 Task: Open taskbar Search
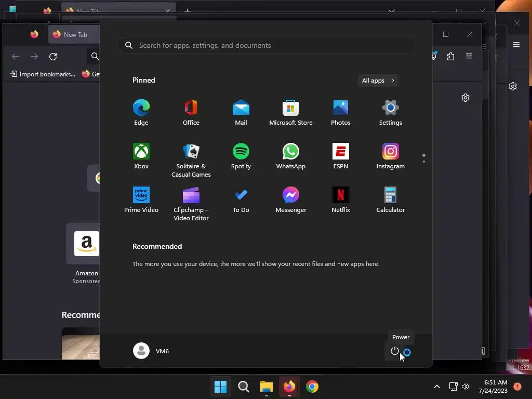tap(243, 387)
